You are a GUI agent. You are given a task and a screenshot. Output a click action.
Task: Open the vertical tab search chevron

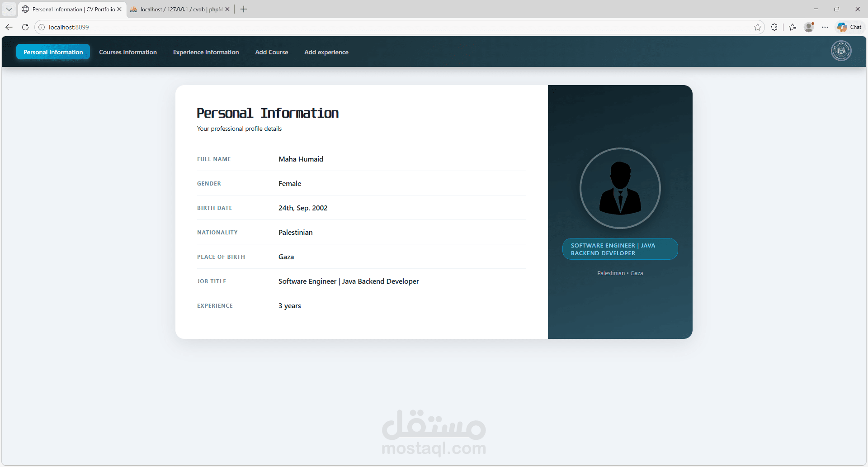tap(9, 9)
